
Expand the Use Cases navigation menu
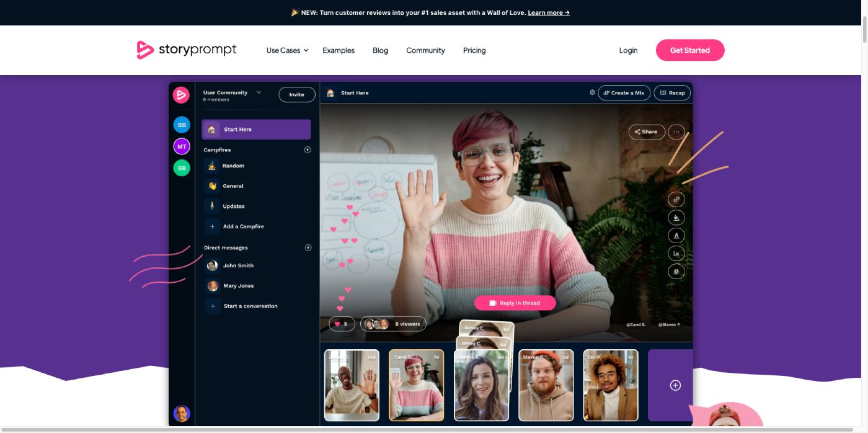[x=286, y=50]
